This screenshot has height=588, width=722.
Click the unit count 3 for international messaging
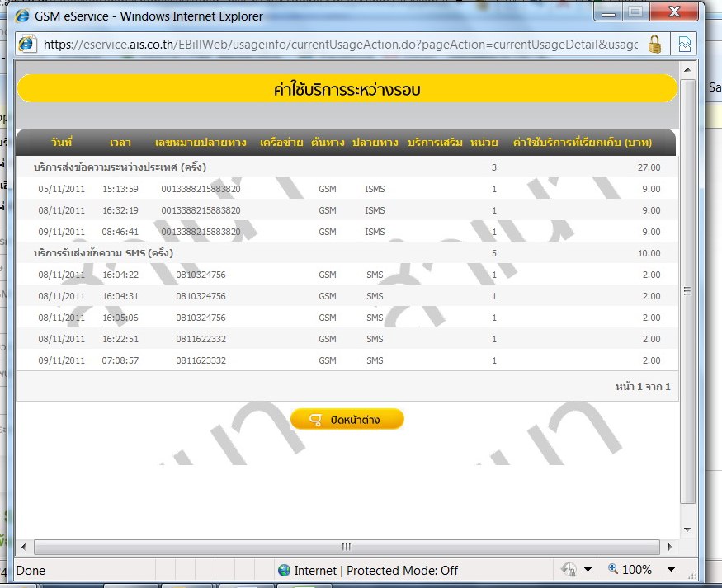[494, 167]
